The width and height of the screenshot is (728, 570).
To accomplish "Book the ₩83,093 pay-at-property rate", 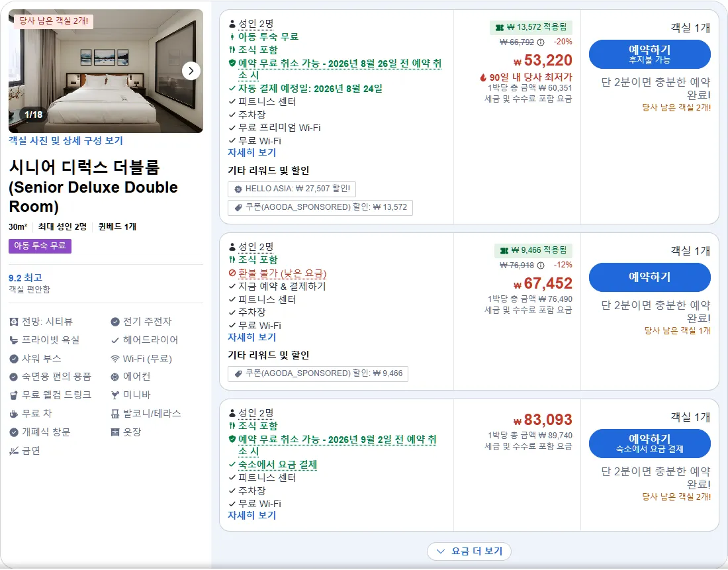I will click(649, 444).
